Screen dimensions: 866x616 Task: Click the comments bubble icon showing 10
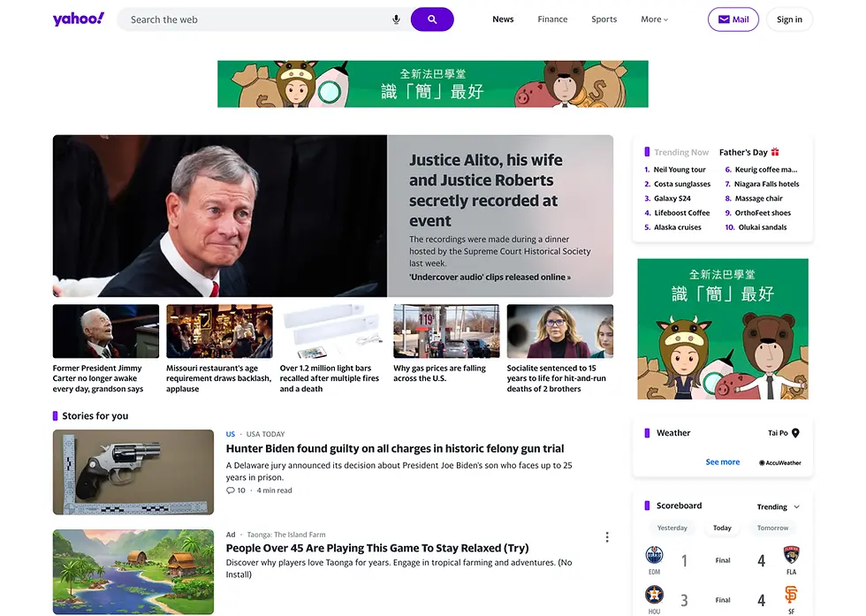231,491
